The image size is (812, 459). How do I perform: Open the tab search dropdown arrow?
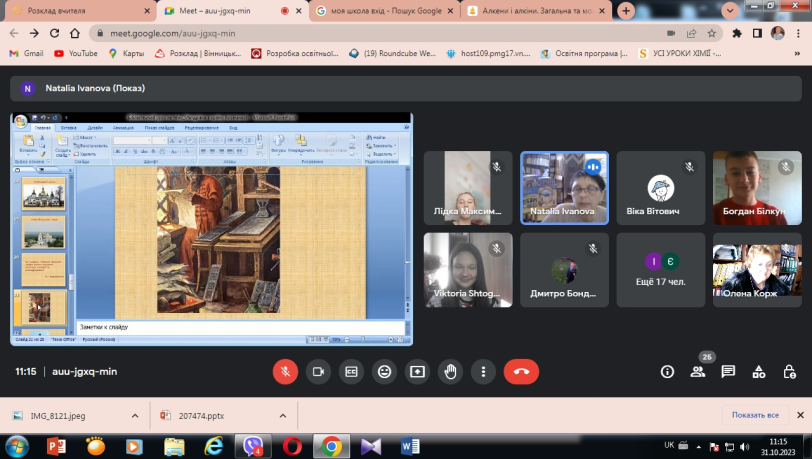coord(730,11)
